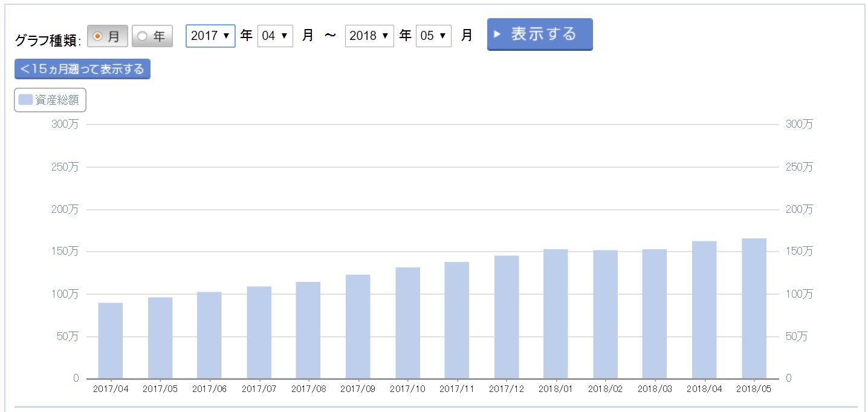
Task: Select the 2017/09 bar
Action: click(x=358, y=327)
